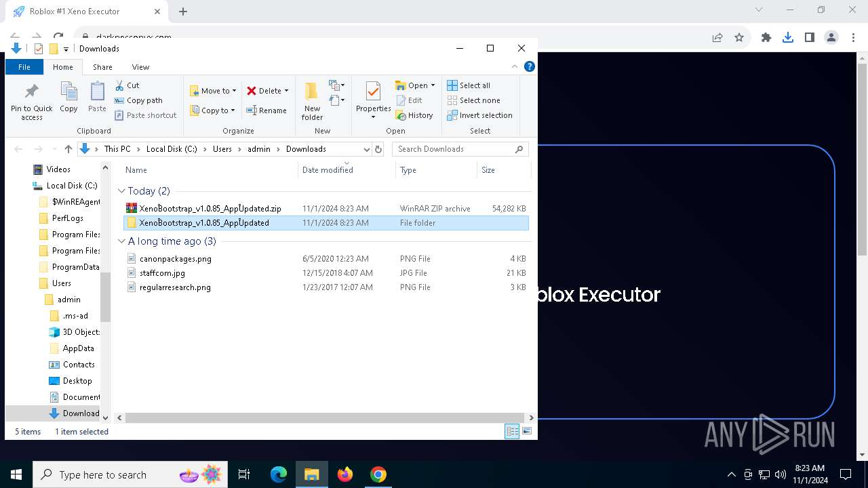Switch to the Share ribbon tab
The image size is (868, 488).
point(103,67)
